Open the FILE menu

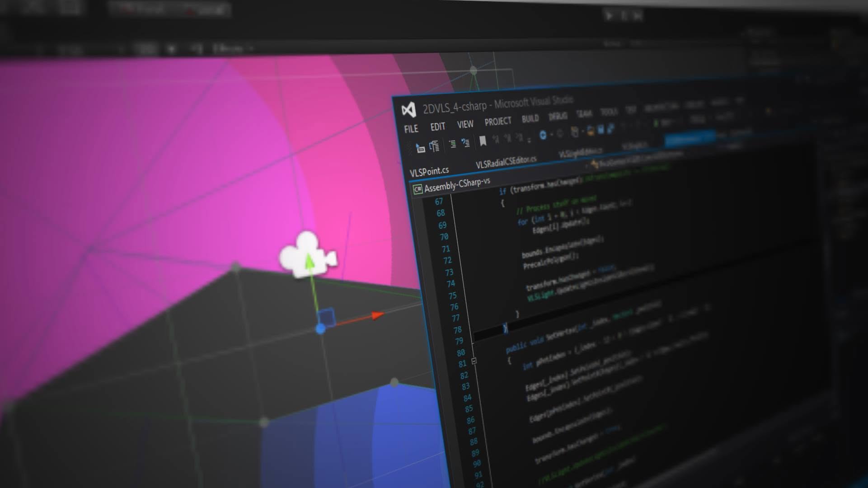[411, 129]
